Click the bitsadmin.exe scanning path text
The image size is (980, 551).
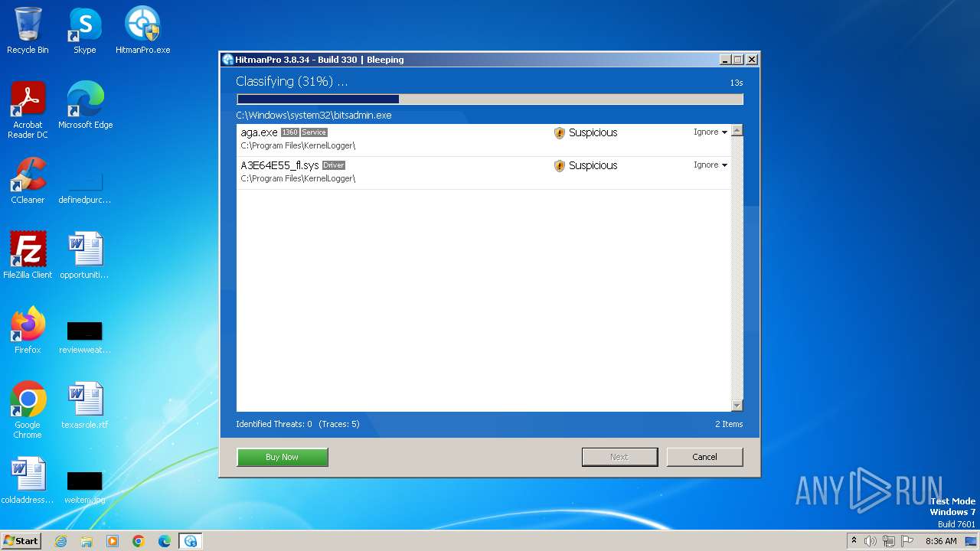pyautogui.click(x=314, y=116)
